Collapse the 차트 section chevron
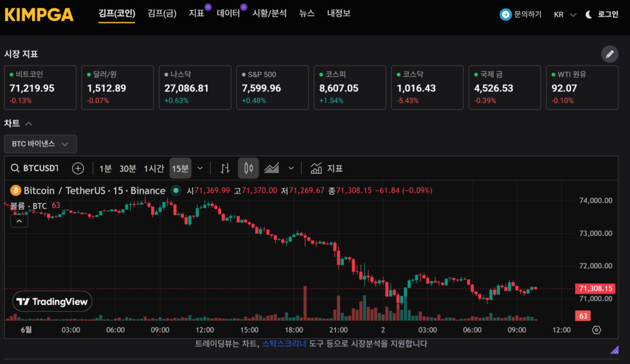 coord(28,124)
